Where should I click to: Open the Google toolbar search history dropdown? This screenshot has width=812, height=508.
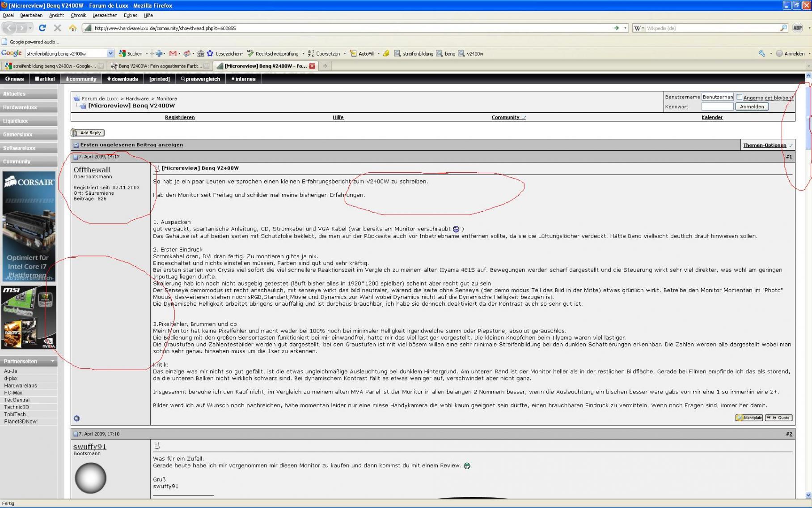(x=110, y=53)
